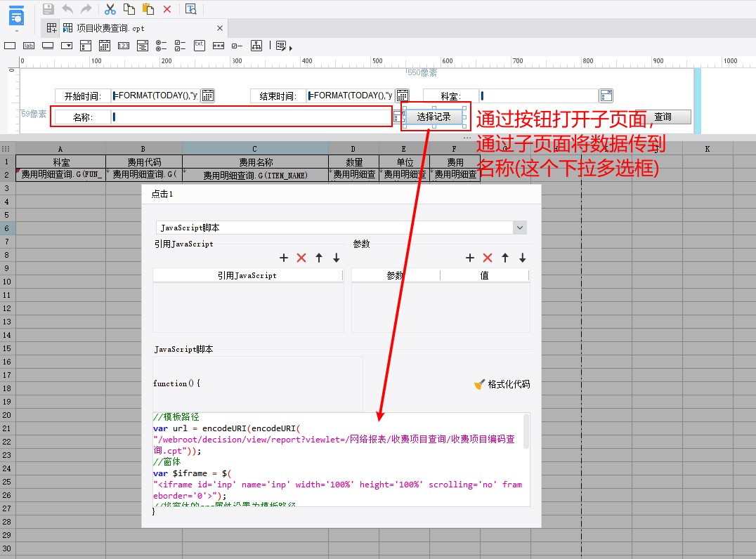Click into the 结束时间 date field

coord(351,96)
